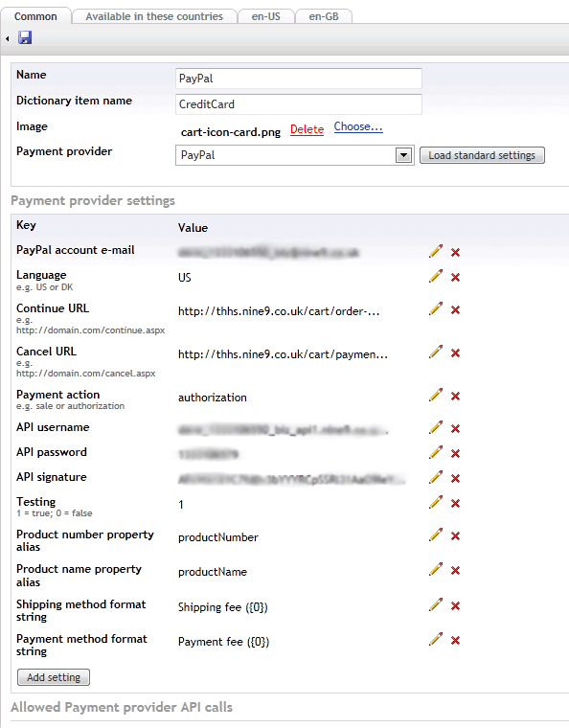Delete the Payment action setting
The width and height of the screenshot is (569, 728).
pyautogui.click(x=455, y=397)
